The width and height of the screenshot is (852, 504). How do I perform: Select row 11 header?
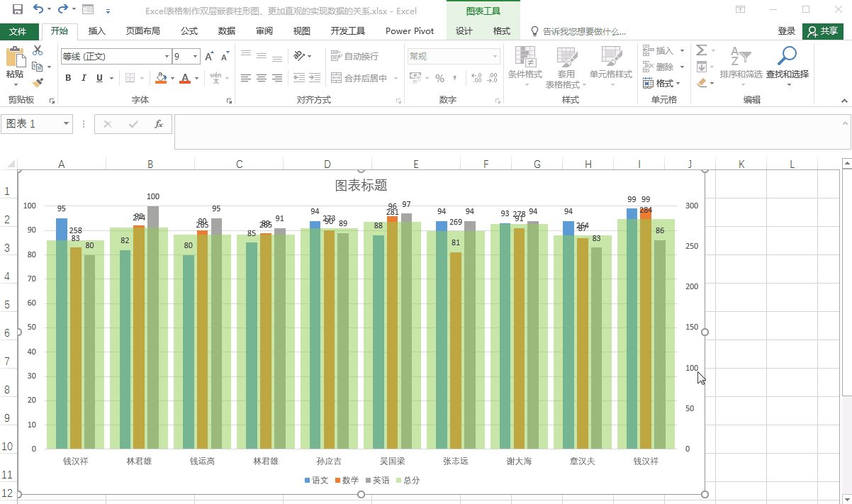point(7,474)
